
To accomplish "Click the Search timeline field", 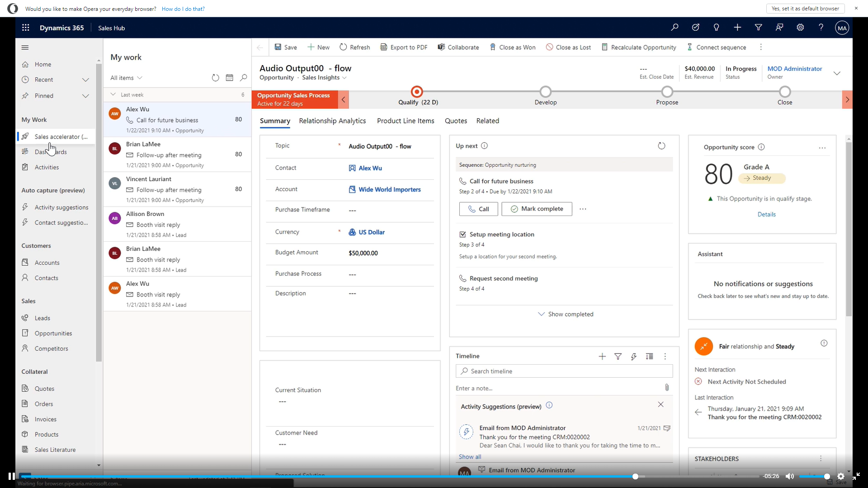I will (x=564, y=371).
